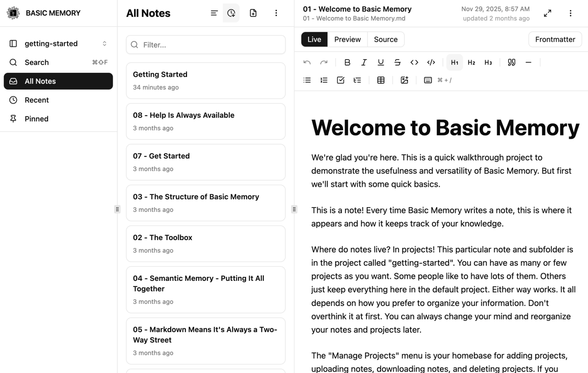Select the Bold formatting icon

(347, 62)
